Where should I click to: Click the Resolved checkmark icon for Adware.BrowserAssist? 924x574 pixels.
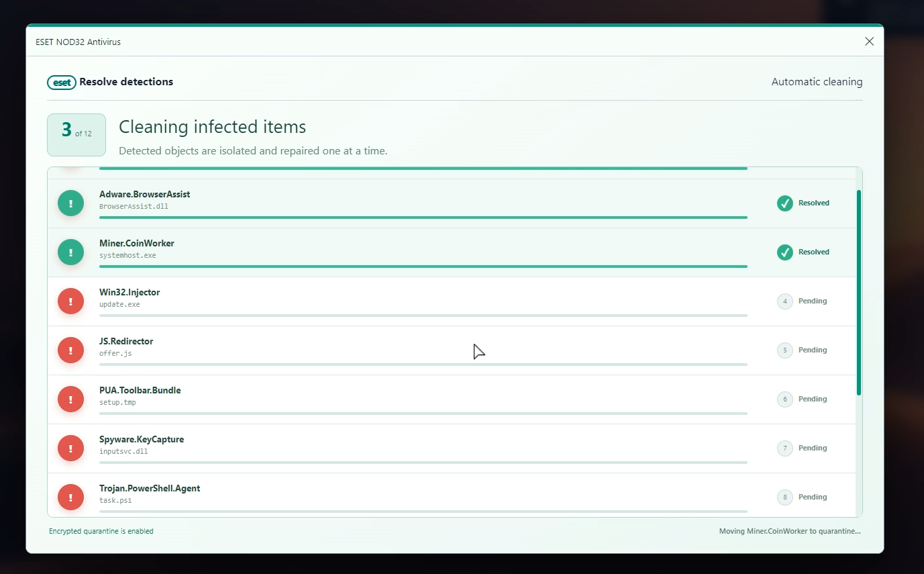[x=785, y=203]
